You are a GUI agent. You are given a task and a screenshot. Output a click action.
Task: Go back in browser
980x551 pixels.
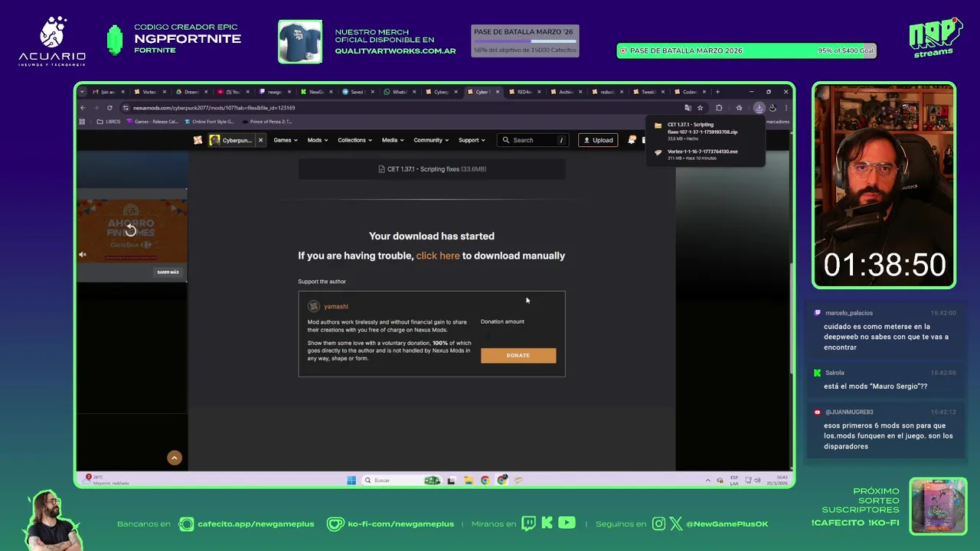[83, 108]
